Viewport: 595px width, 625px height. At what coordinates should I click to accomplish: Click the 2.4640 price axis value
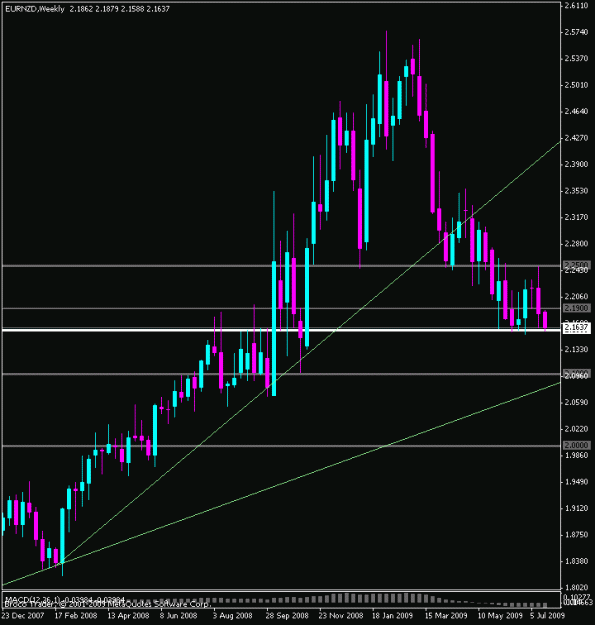pos(576,111)
